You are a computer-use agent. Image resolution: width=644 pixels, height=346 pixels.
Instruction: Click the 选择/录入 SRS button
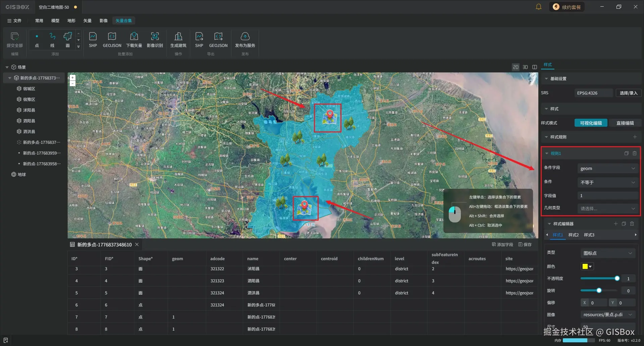[628, 93]
